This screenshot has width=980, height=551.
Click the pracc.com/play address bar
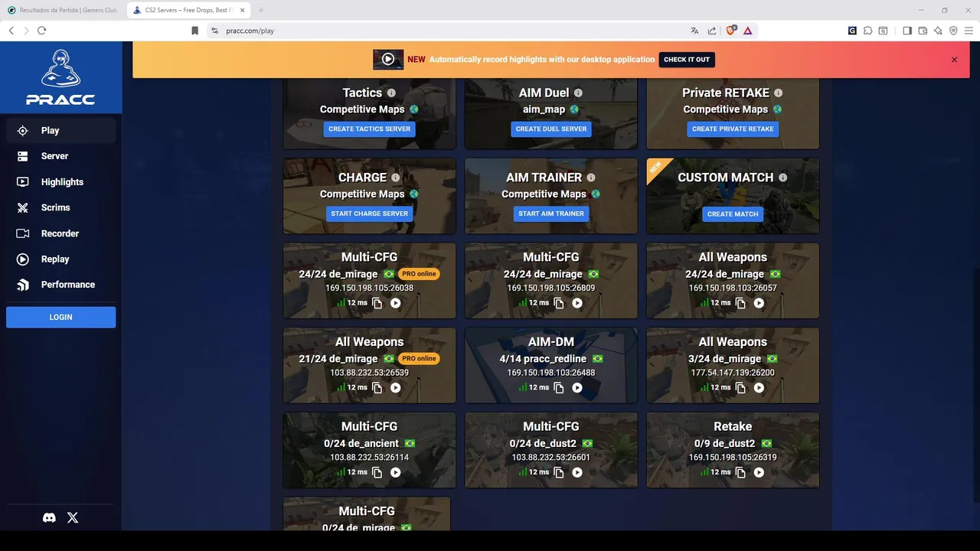[x=452, y=31]
